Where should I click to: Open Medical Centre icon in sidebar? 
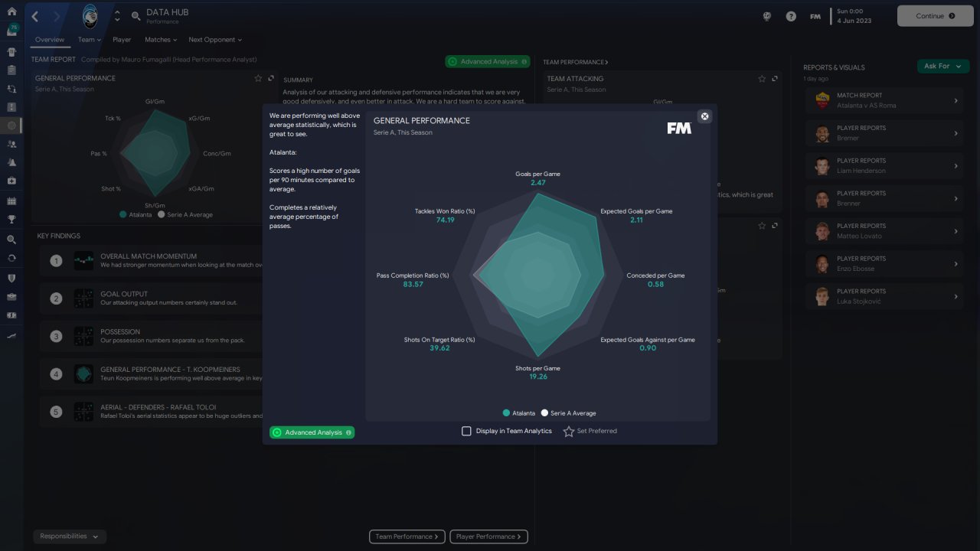tap(11, 181)
